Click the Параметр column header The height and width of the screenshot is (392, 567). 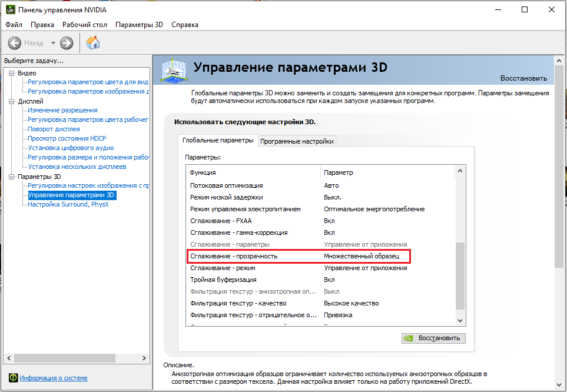(387, 172)
